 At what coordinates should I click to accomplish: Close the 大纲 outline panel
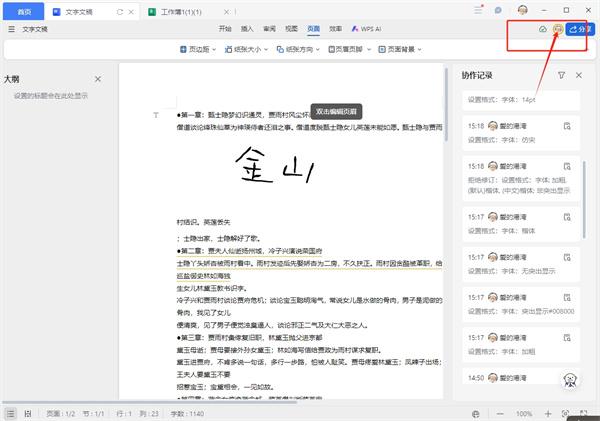pyautogui.click(x=97, y=78)
